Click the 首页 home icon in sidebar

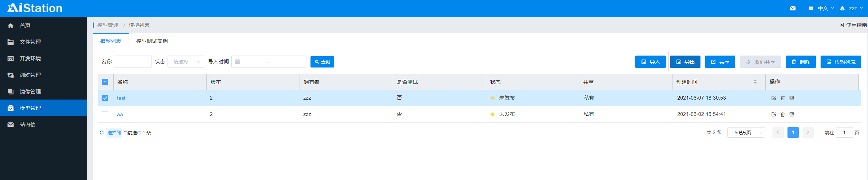point(11,26)
